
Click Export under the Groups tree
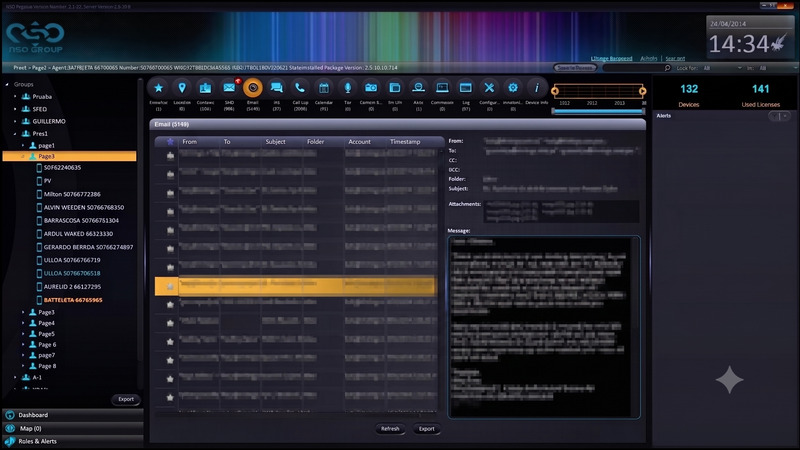[x=126, y=399]
